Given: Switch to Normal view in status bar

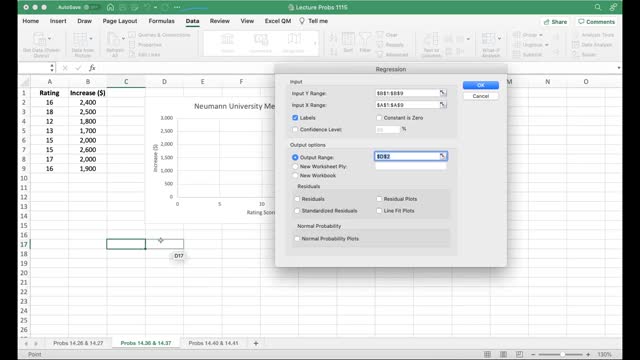Looking at the screenshot, I should (487, 354).
